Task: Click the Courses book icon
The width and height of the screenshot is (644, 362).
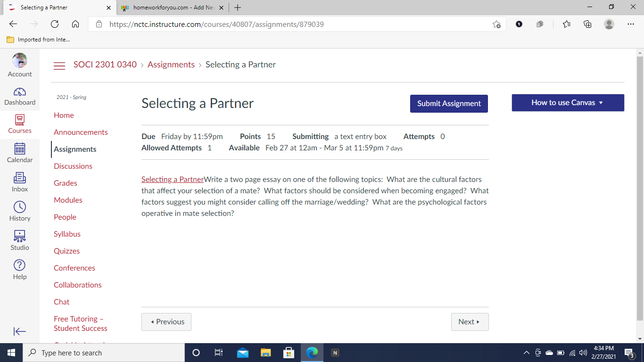Action: (20, 120)
